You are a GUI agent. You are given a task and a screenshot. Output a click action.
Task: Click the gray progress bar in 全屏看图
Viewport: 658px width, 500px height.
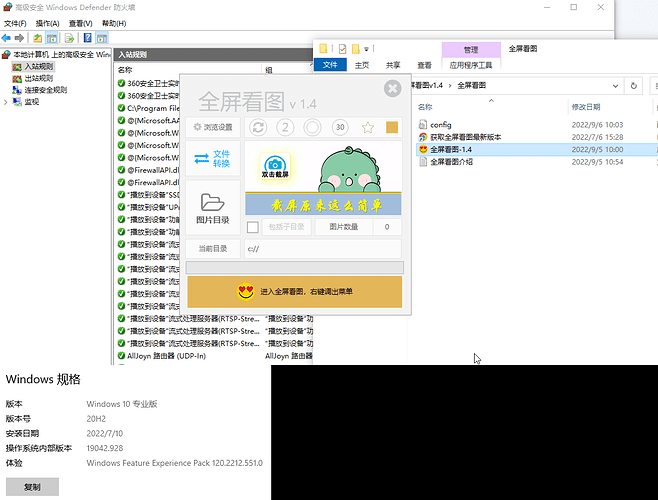pyautogui.click(x=295, y=267)
